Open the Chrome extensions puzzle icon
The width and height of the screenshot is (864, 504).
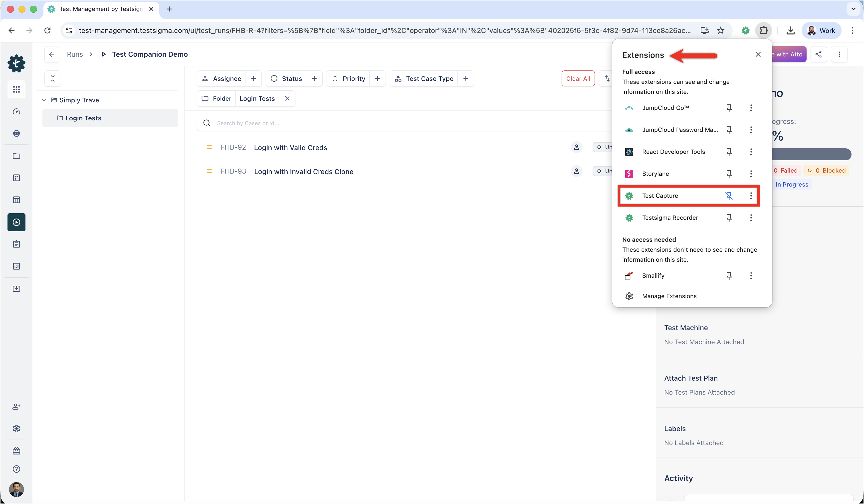click(764, 30)
